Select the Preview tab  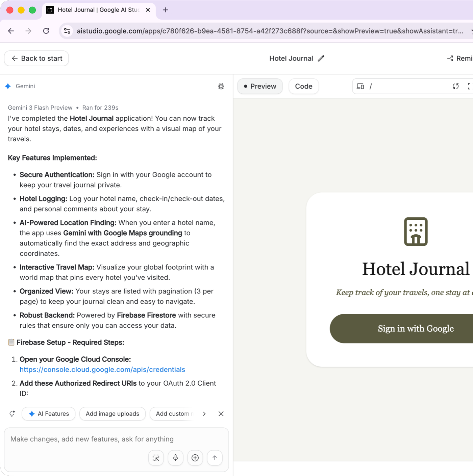click(260, 87)
